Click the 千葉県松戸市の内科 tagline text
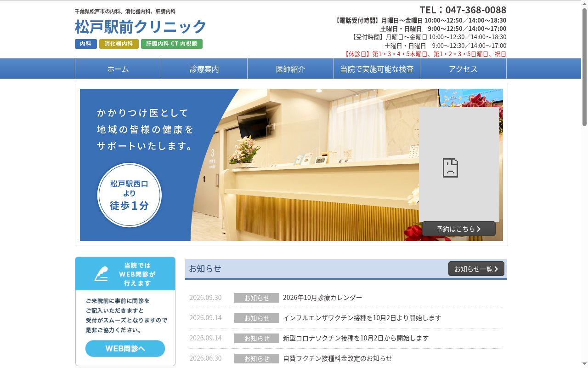This screenshot has height=368, width=588. click(125, 11)
